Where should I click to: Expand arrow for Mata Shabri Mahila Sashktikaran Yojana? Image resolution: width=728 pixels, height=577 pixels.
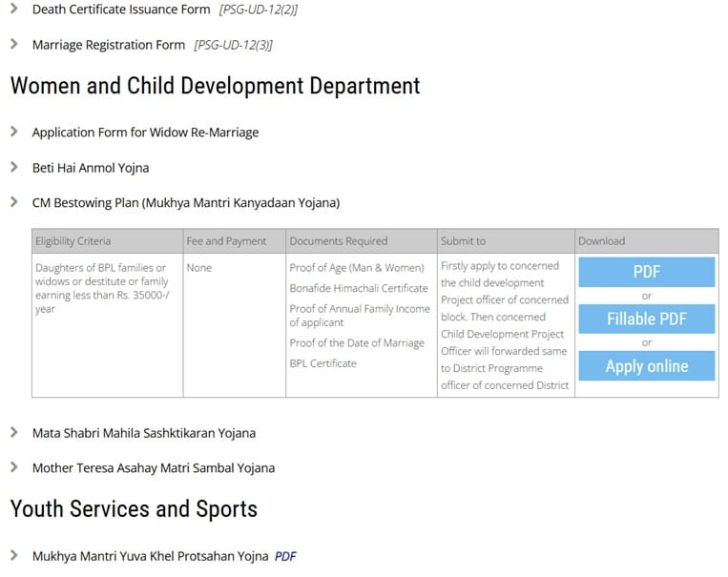(14, 432)
